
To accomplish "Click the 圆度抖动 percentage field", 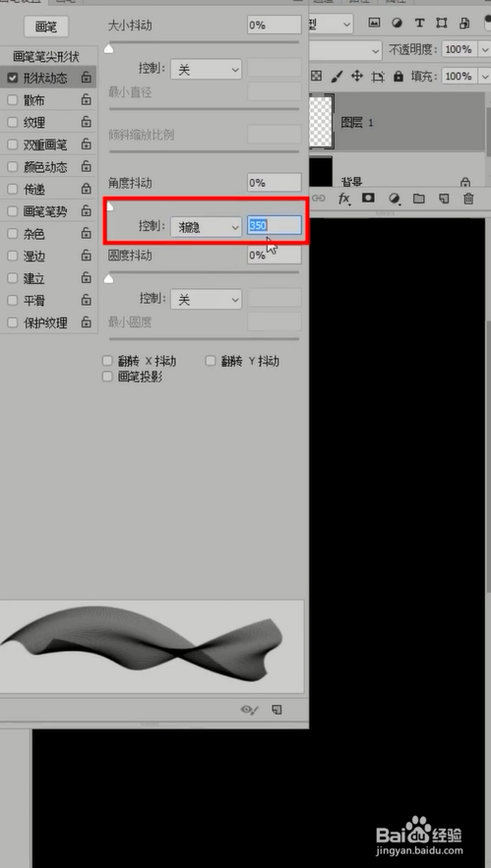I will tap(275, 255).
